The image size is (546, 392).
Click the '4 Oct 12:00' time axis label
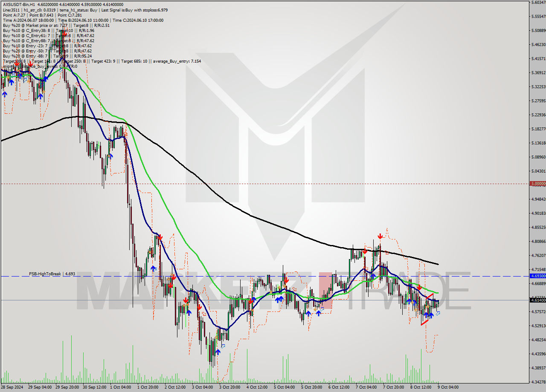[x=257, y=387]
